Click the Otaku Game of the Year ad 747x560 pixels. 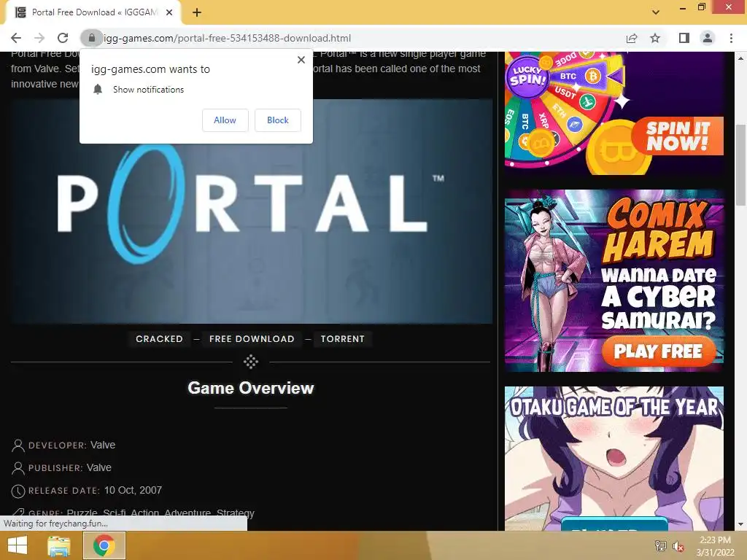614,458
